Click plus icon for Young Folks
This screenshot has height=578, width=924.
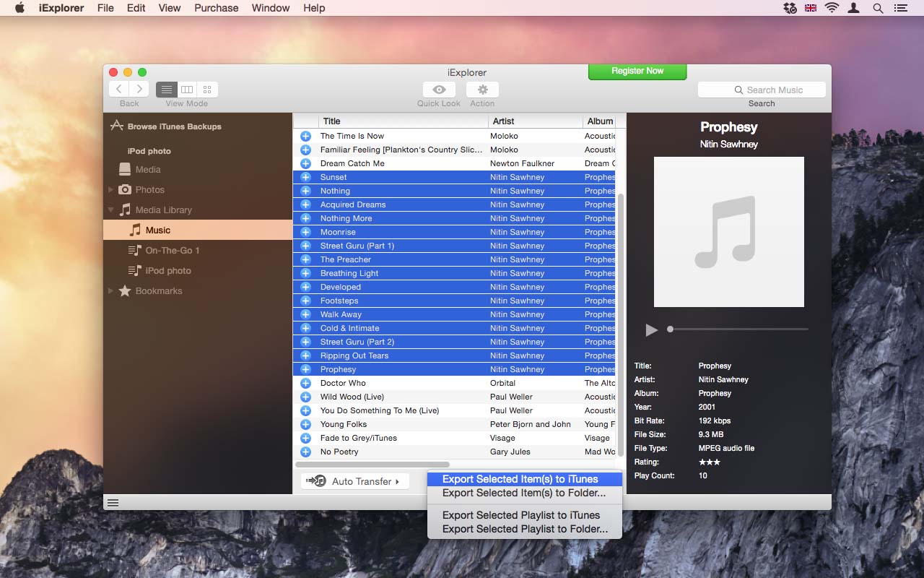pyautogui.click(x=305, y=424)
